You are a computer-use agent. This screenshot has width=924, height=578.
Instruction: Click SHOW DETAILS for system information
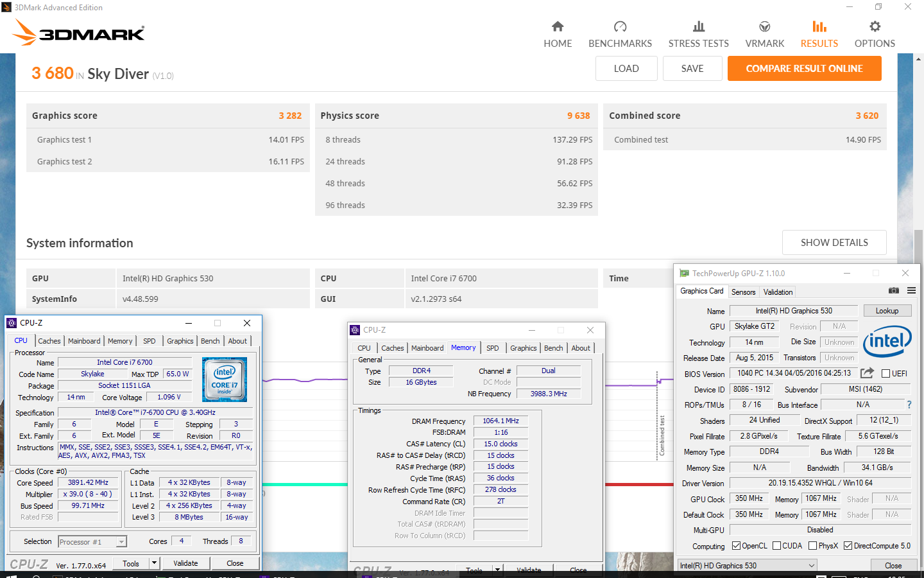pos(834,243)
